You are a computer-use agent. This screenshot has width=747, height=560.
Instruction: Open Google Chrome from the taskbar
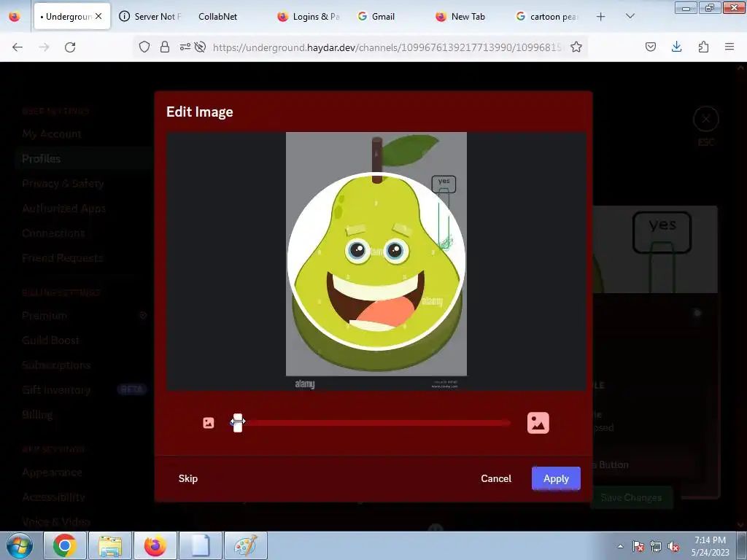tap(65, 545)
